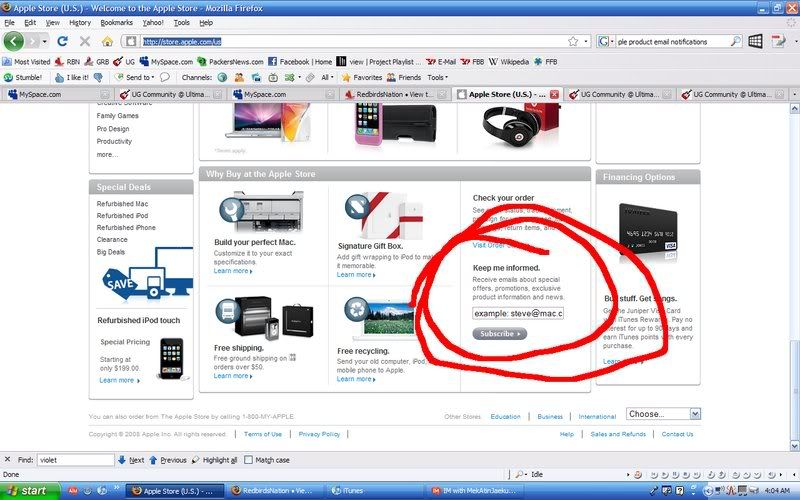The image size is (800, 500).
Task: Open the Wikipedia bookmark
Action: [509, 62]
